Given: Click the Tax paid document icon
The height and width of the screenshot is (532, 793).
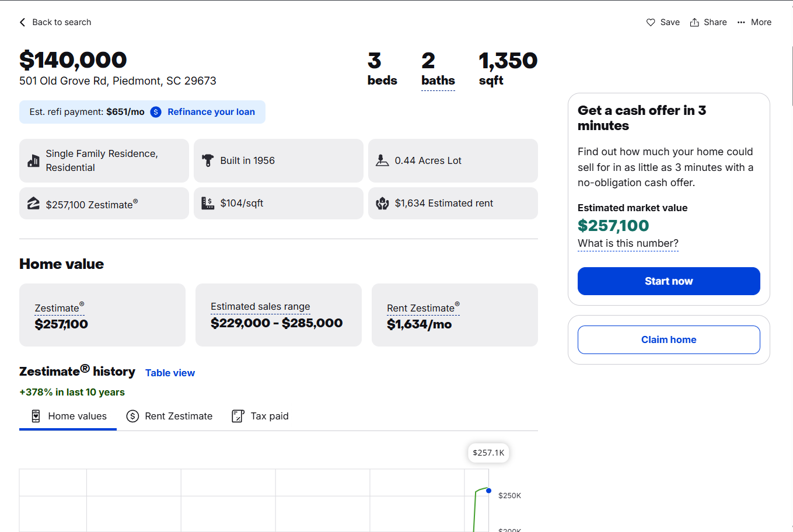Looking at the screenshot, I should tap(238, 416).
